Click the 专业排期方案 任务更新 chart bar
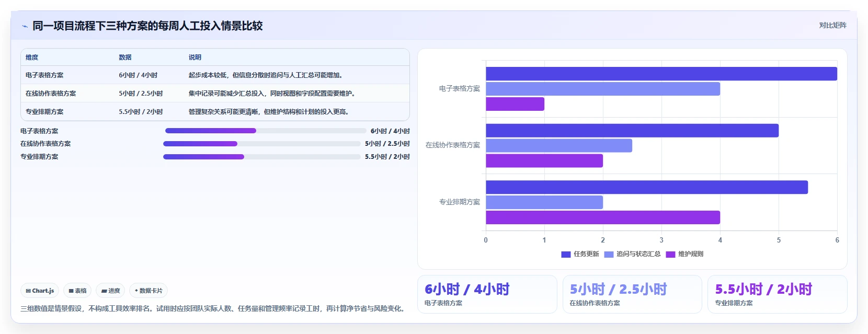This screenshot has height=334, width=868. tap(647, 187)
